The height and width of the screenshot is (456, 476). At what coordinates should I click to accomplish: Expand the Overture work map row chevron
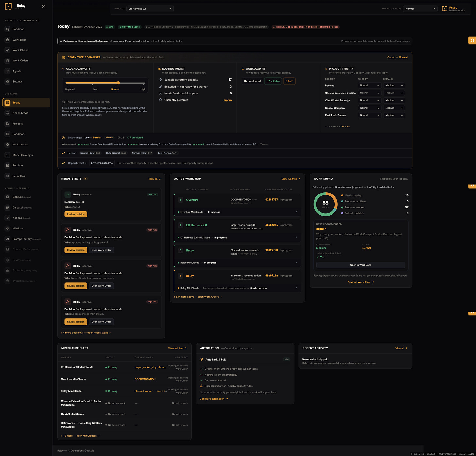tap(296, 212)
